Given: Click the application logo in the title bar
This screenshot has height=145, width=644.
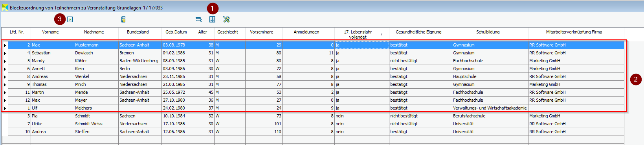Looking at the screenshot, I should pyautogui.click(x=5, y=7).
